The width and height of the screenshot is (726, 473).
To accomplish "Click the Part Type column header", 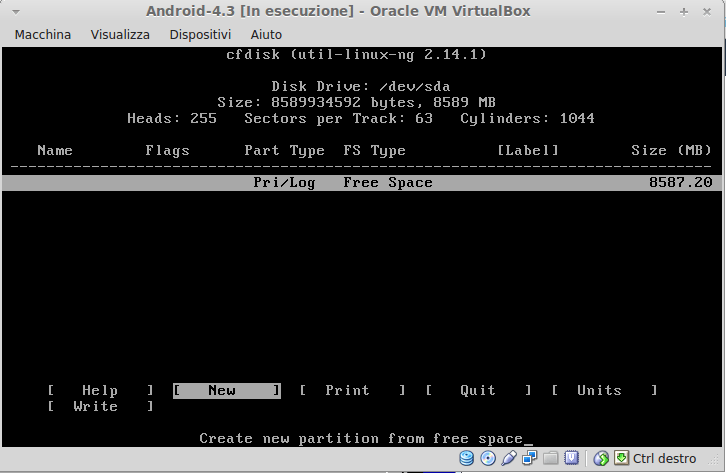I will [284, 150].
